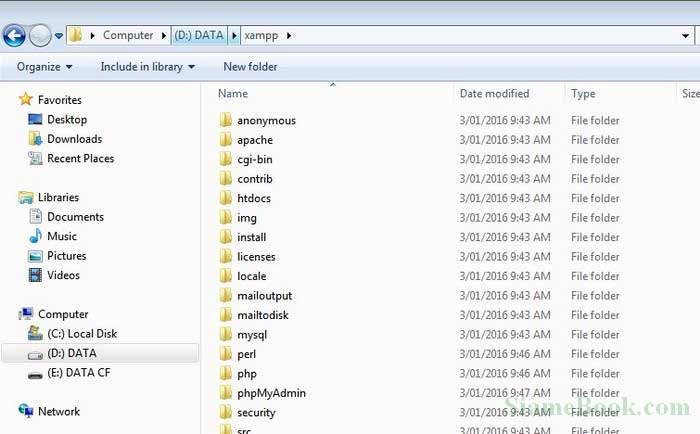Screen dimensions: 700x434
Task: Click the Desktop icon in Favorites
Action: point(35,119)
